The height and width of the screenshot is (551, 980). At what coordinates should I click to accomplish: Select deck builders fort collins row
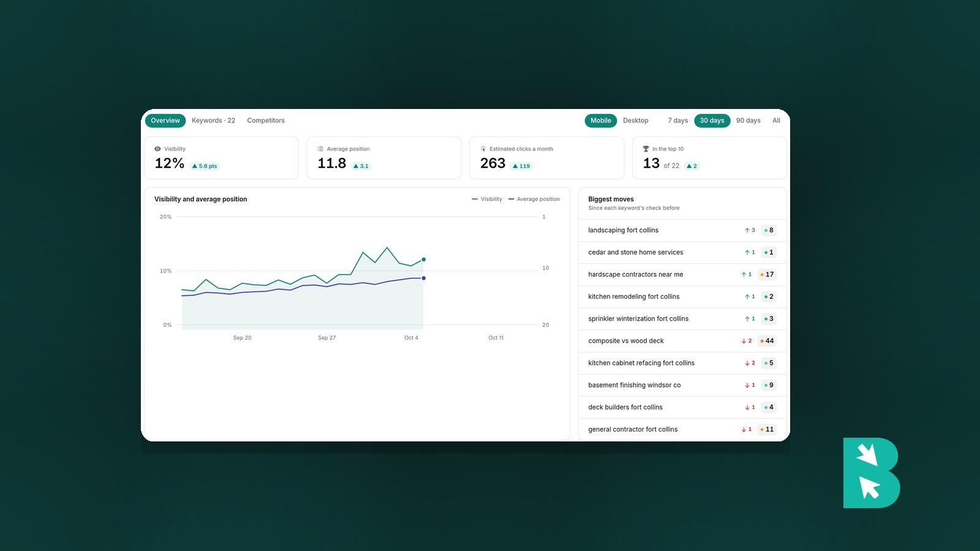coord(682,407)
